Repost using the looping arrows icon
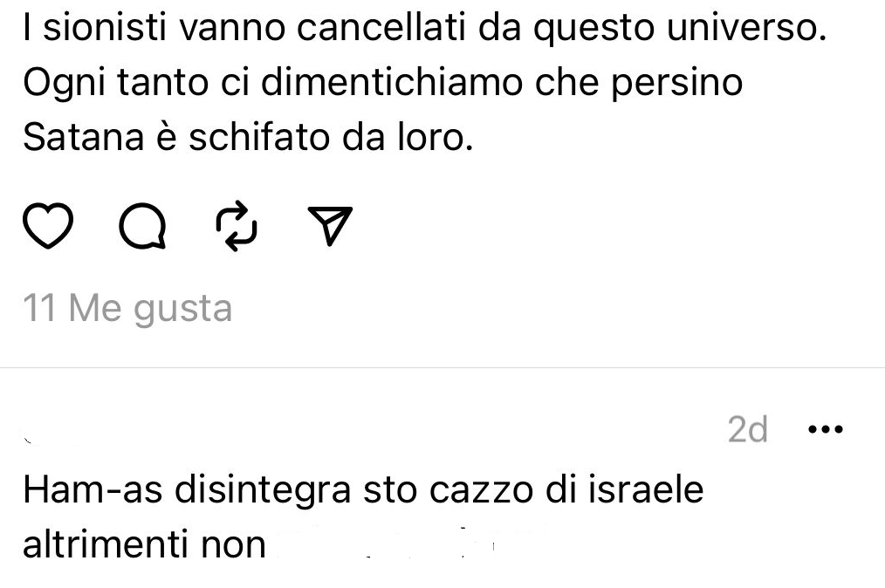 pyautogui.click(x=236, y=227)
